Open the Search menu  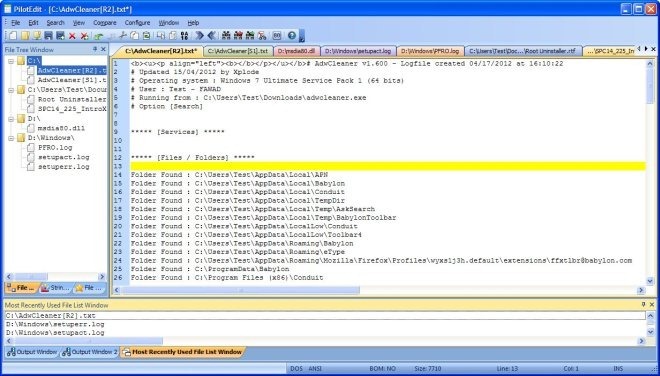click(56, 23)
